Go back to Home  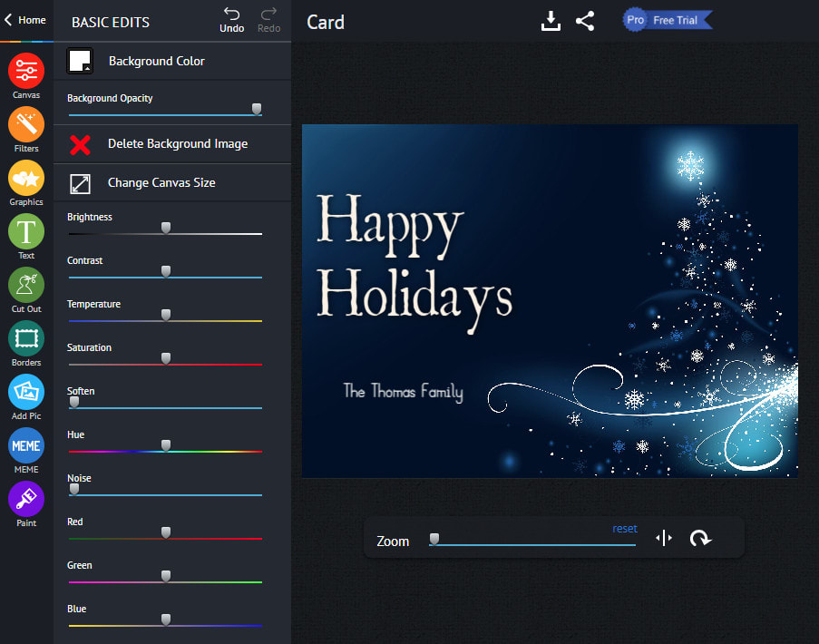(x=25, y=20)
